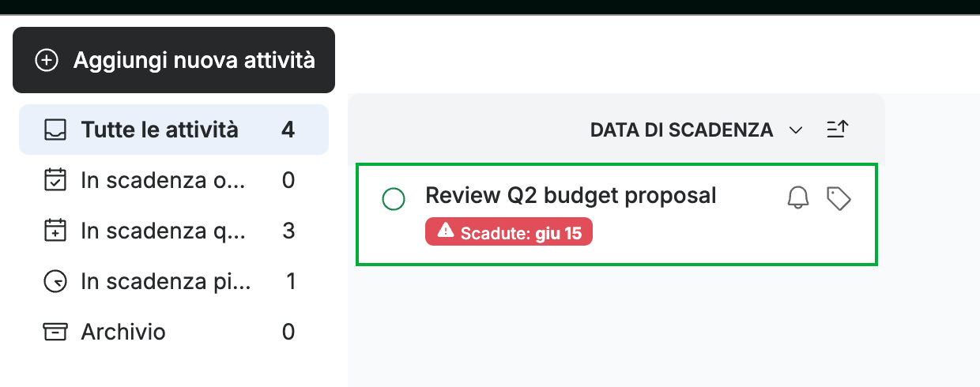Click the calendar-plus icon for In scadenza questa settimana
The width and height of the screenshot is (980, 387).
click(x=55, y=231)
